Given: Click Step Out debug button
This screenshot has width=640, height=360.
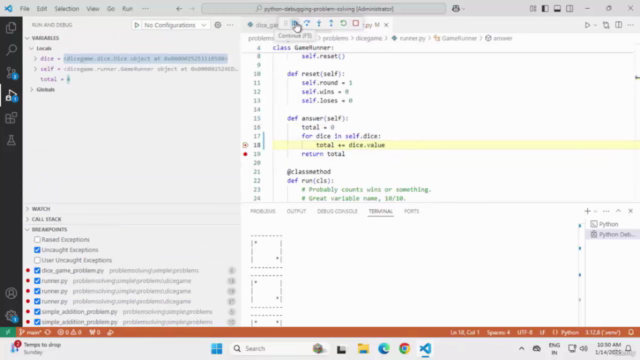Looking at the screenshot, I should click(x=331, y=24).
